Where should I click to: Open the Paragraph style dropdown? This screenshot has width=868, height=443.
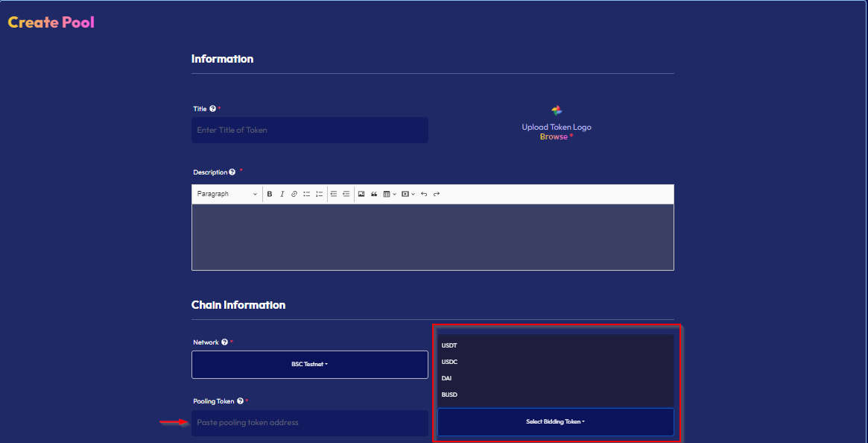(226, 194)
